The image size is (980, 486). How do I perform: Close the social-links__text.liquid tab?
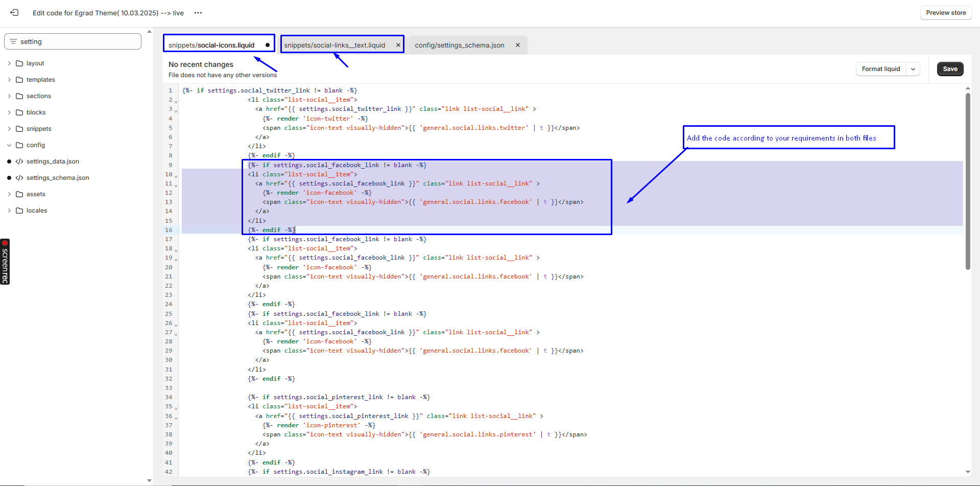click(398, 45)
